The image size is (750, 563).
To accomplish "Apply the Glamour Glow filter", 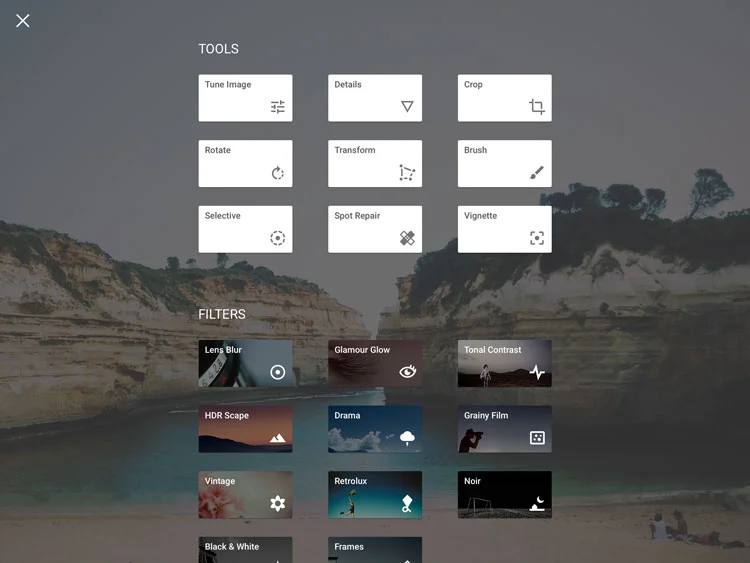I will [x=375, y=364].
